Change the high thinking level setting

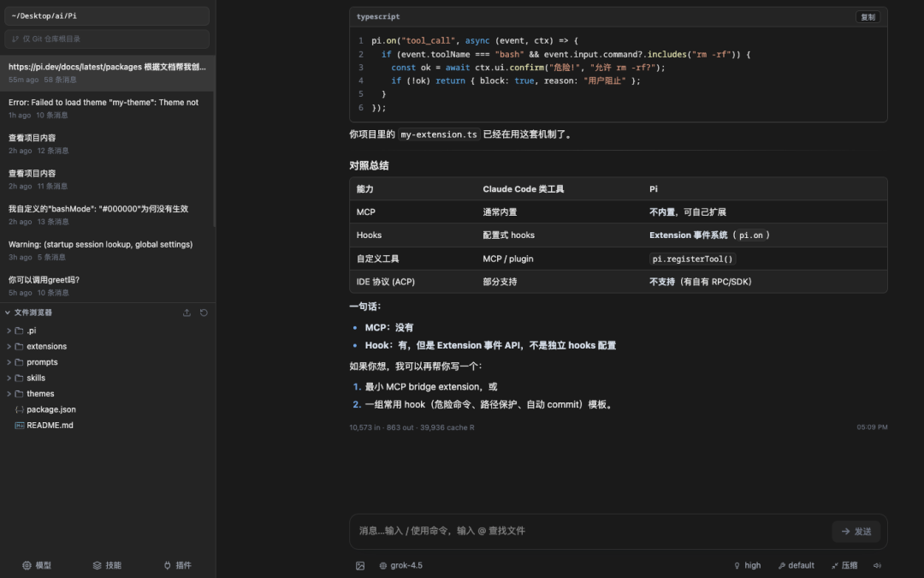[x=747, y=566]
